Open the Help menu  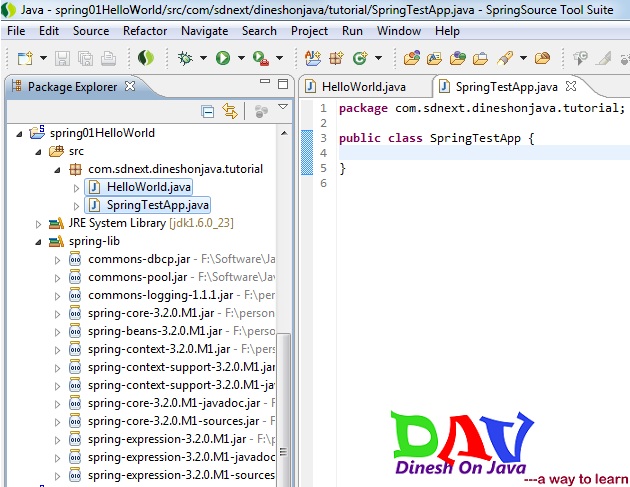click(x=447, y=31)
